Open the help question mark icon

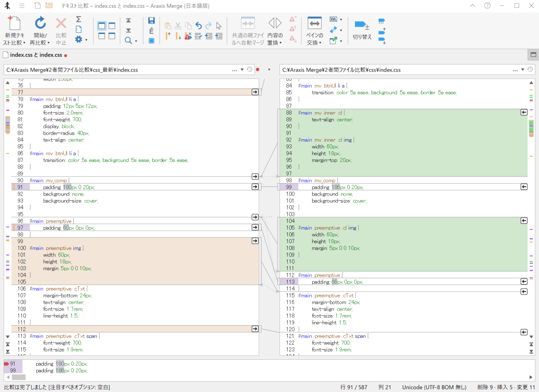[487, 6]
